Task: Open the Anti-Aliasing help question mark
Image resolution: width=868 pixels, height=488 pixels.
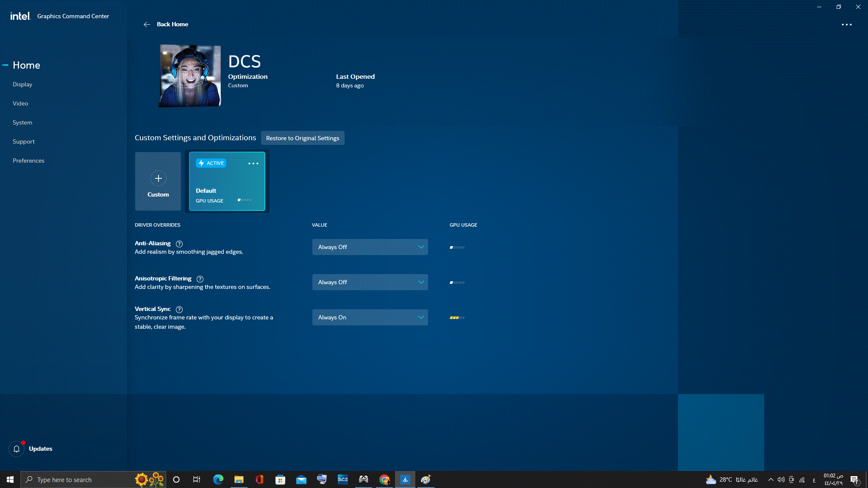Action: [179, 244]
